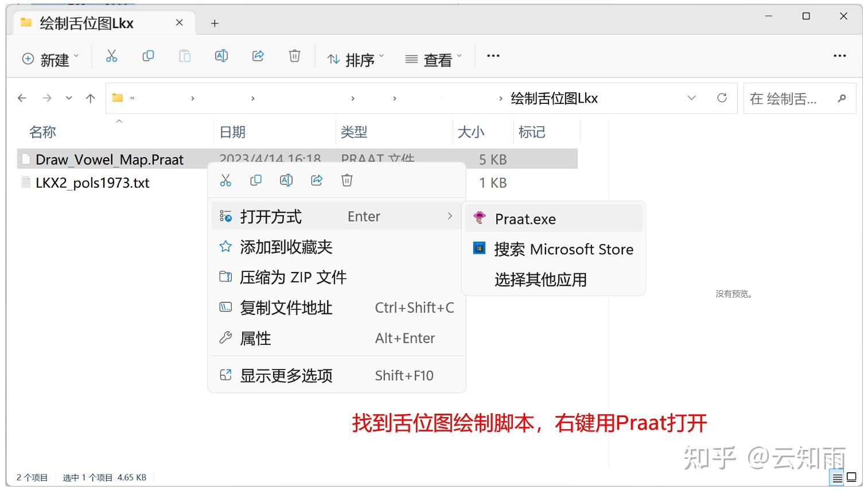Switch to large icons view in status bar

(x=852, y=477)
